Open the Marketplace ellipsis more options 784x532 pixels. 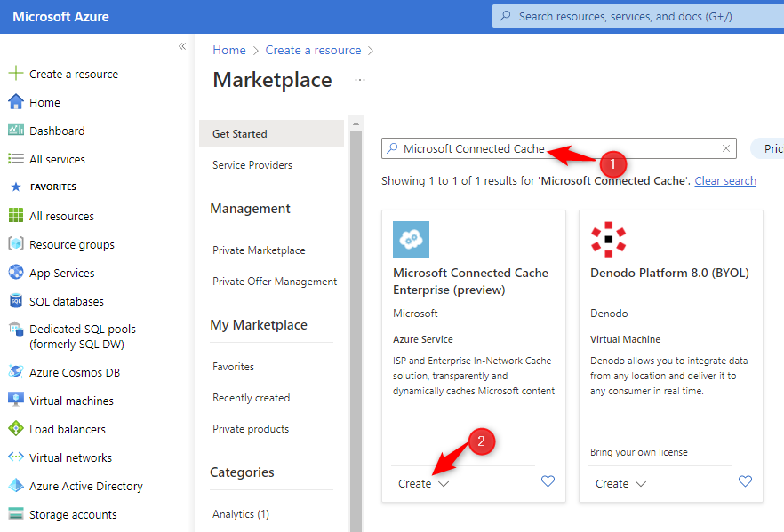pos(360,80)
